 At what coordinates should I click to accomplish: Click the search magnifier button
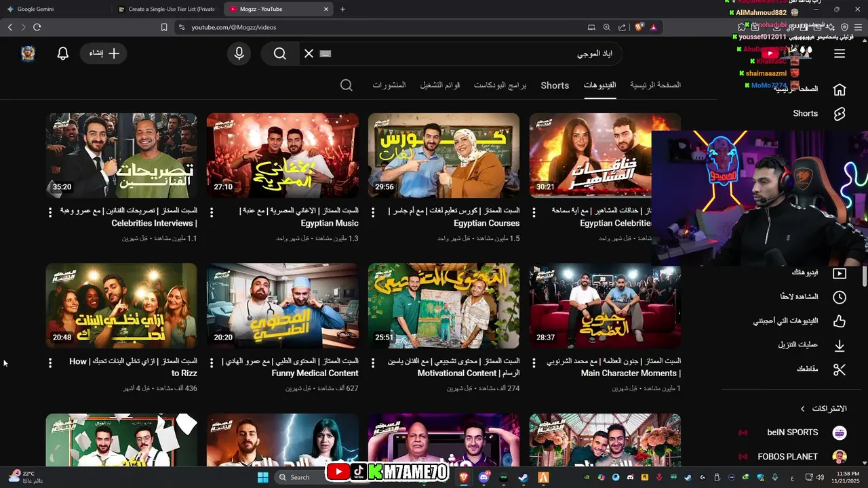(x=280, y=54)
